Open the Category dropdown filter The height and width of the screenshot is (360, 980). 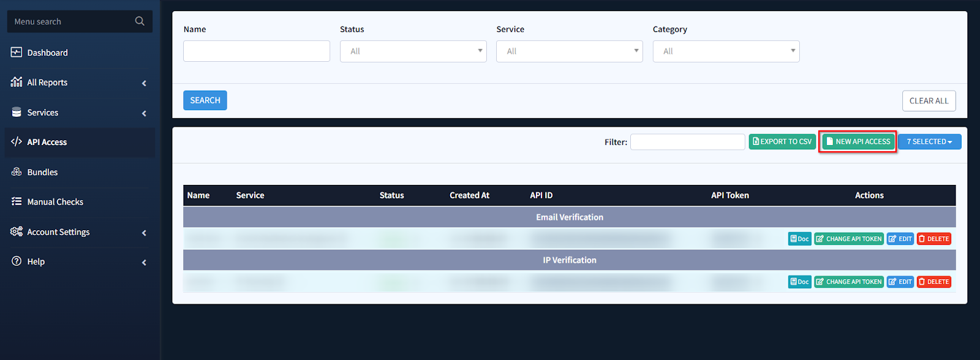coord(726,51)
